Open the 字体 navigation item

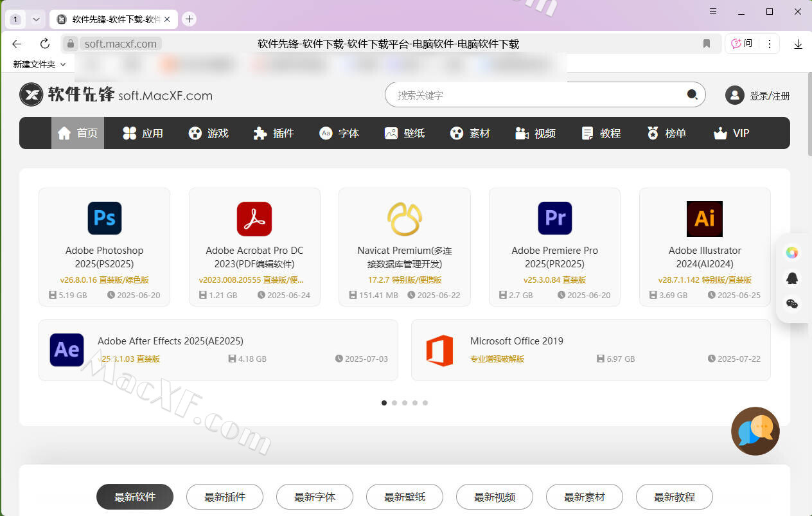point(339,133)
